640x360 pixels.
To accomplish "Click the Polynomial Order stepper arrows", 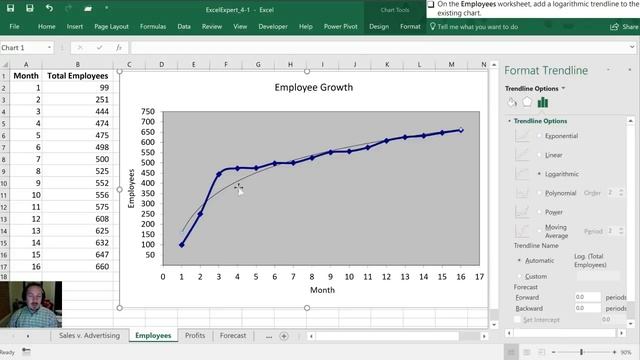I will pyautogui.click(x=621, y=193).
